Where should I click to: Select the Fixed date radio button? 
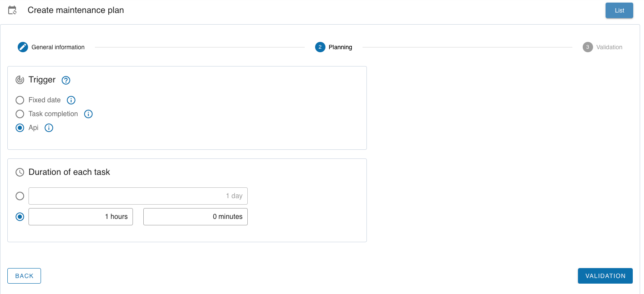pos(20,100)
